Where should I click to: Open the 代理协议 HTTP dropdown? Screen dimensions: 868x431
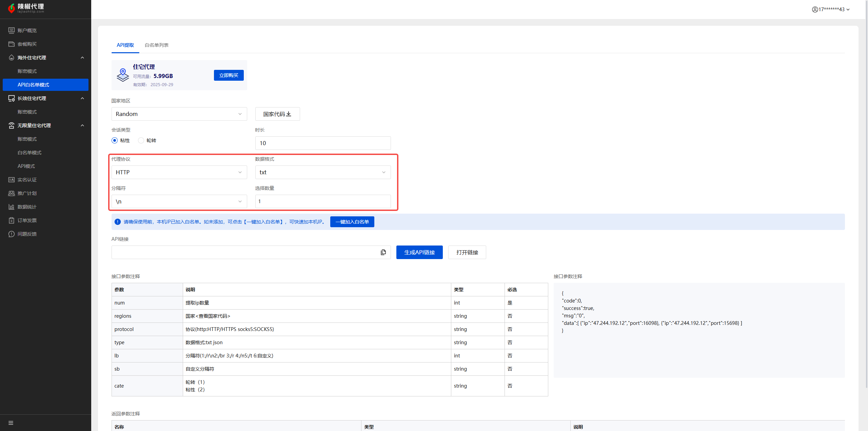coord(179,172)
